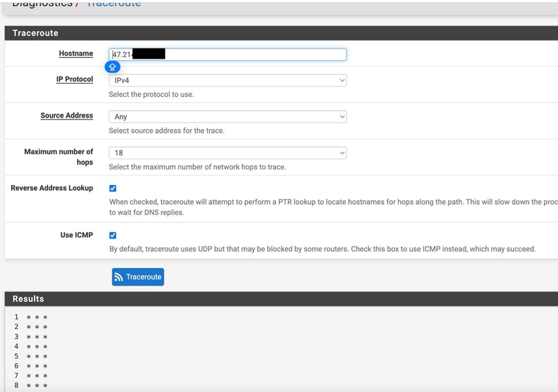
Task: Open the IP Protocol dropdown
Action: [228, 81]
